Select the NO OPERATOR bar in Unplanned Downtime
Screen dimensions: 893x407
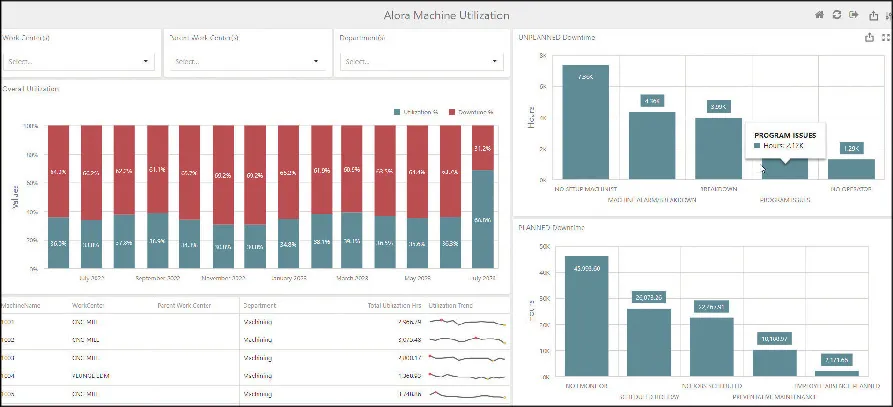[851, 168]
